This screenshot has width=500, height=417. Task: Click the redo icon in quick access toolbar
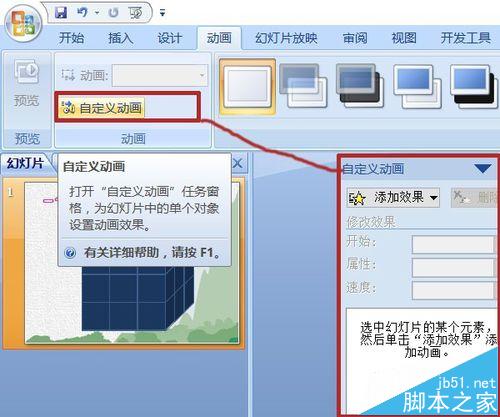click(113, 13)
